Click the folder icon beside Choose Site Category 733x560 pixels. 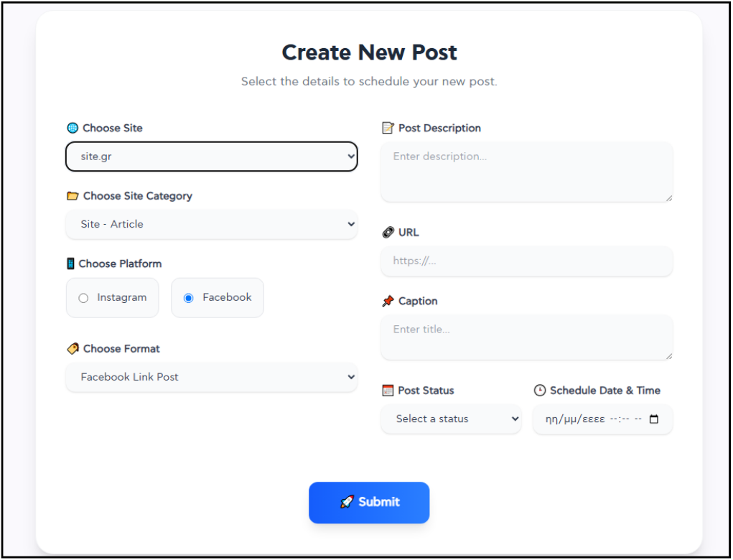[x=72, y=196]
